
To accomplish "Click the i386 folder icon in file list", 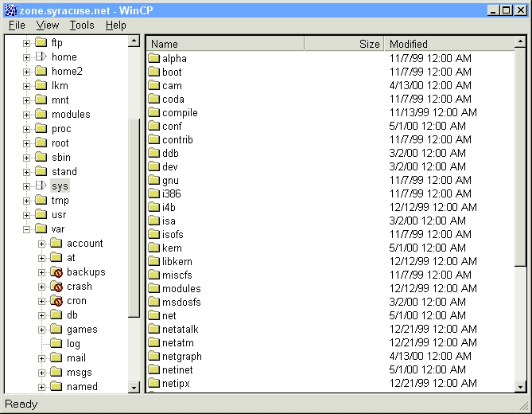I will coord(154,194).
